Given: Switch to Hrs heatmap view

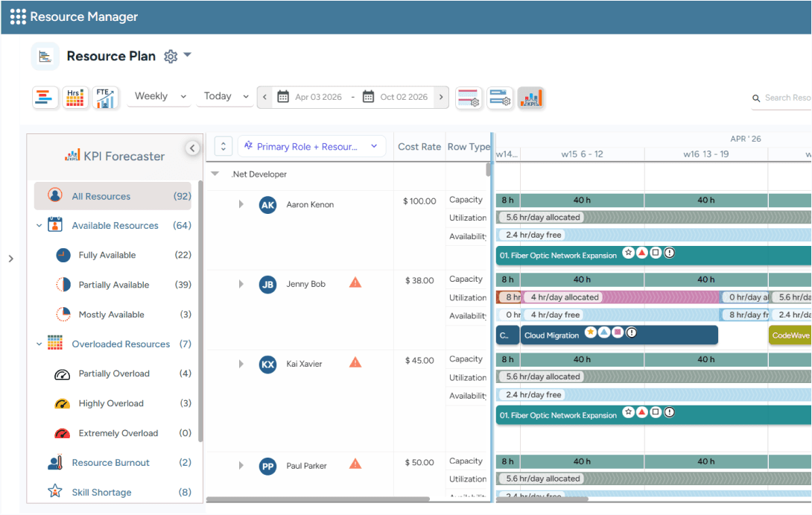Looking at the screenshot, I should [x=75, y=97].
